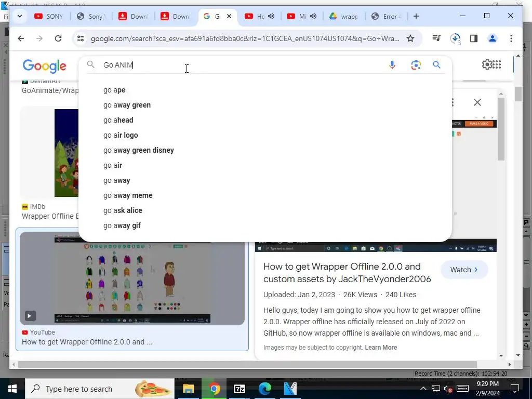Viewport: 532px width, 399px height.
Task: Close the image preview panel
Action: click(x=477, y=102)
